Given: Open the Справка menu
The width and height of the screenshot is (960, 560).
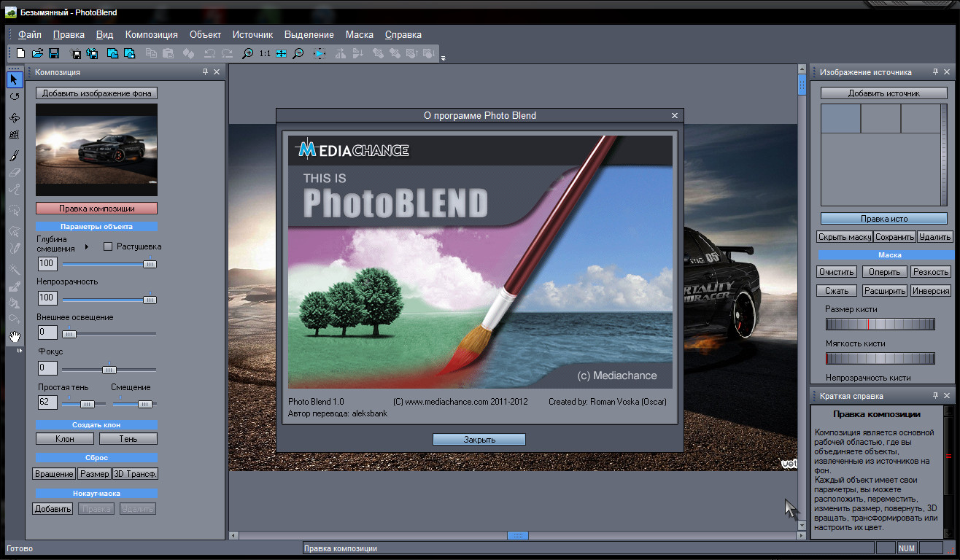Looking at the screenshot, I should click(403, 34).
